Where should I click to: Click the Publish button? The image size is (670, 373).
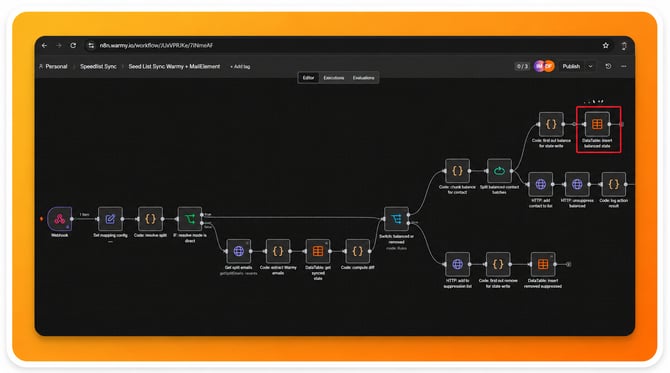(x=571, y=66)
